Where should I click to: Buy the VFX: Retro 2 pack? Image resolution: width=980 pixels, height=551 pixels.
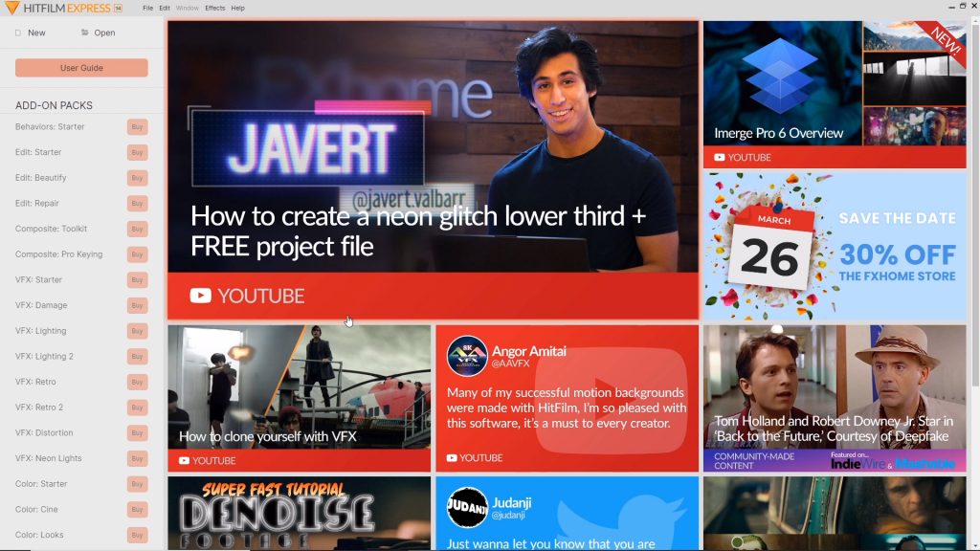[138, 408]
